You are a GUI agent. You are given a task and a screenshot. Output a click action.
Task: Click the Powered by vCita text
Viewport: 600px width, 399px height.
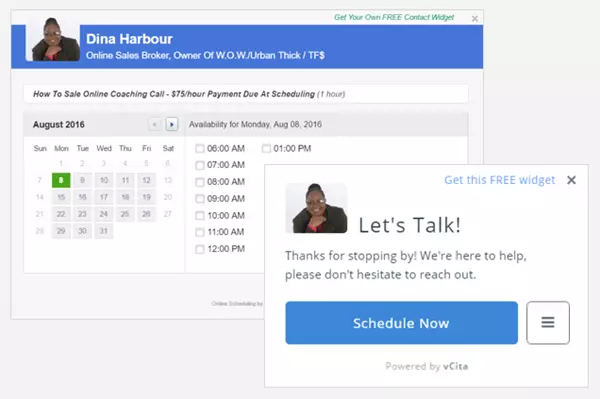427,366
